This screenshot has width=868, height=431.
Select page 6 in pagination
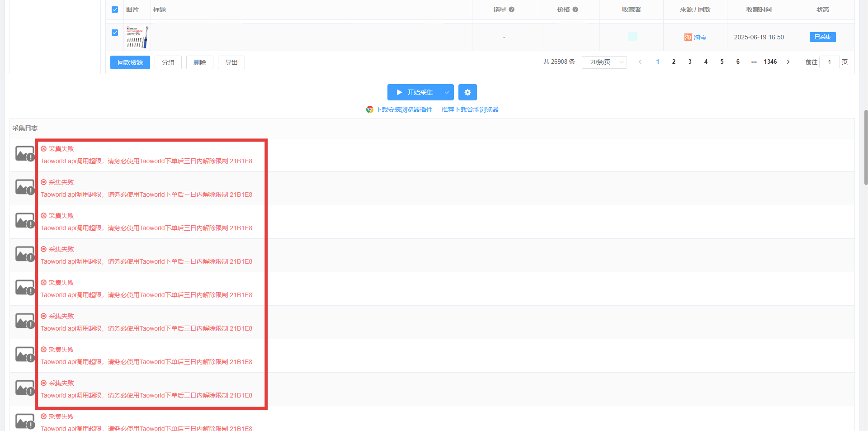738,62
